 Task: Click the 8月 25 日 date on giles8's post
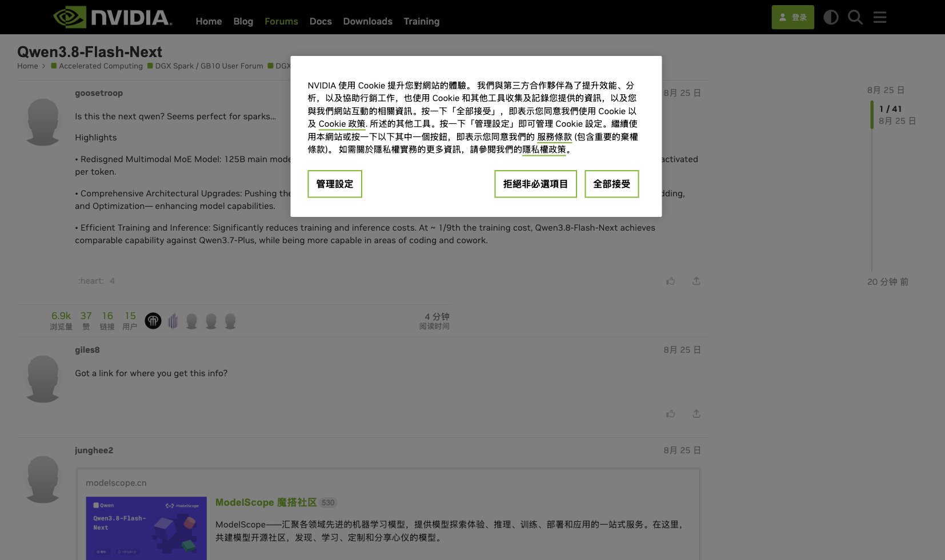point(682,350)
